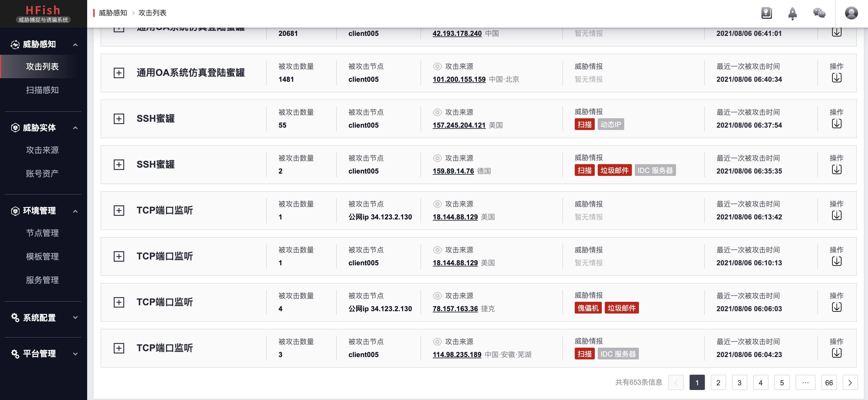This screenshot has width=868, height=400.
Task: Toggle eye icon above 101.200.155.159 source
Action: [x=437, y=67]
